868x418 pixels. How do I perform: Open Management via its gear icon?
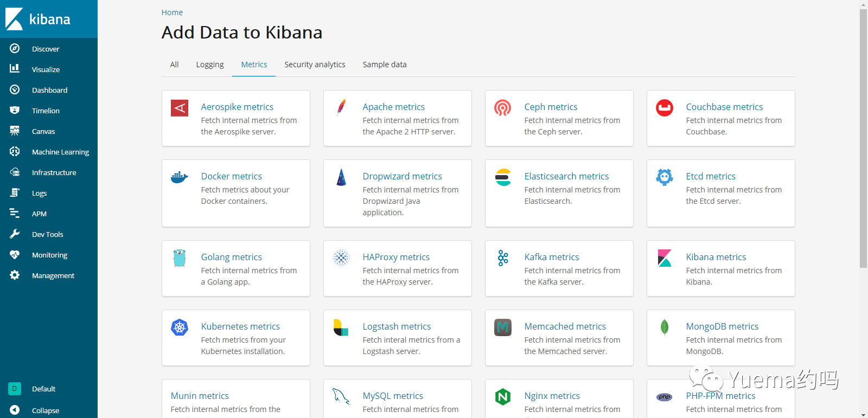15,275
